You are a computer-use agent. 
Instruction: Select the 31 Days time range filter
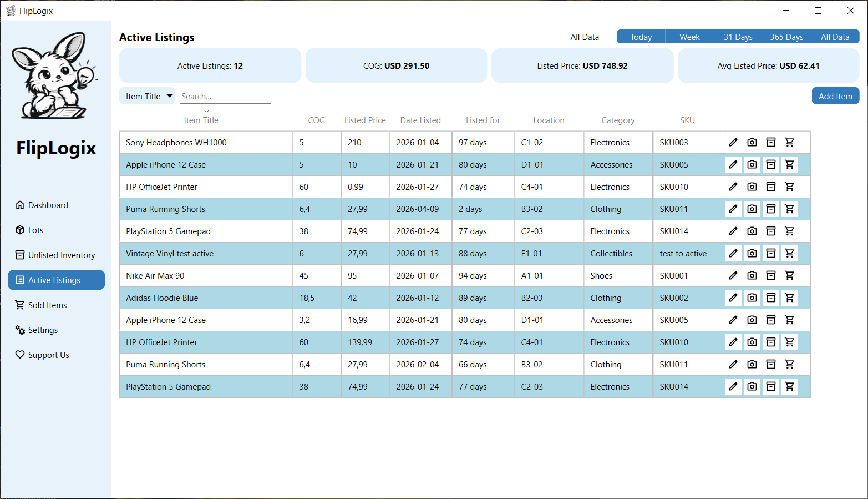[x=738, y=37]
